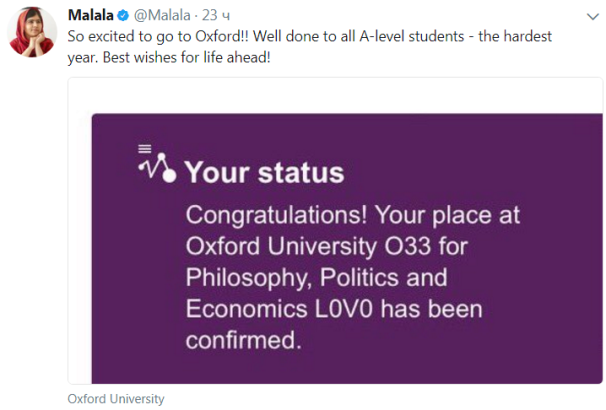606x410 pixels.
Task: Click 'So excited to go to Oxford!!' text
Action: tap(158, 36)
